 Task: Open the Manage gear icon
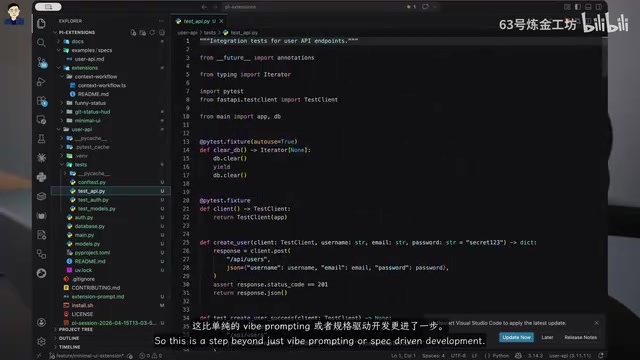tap(41, 341)
